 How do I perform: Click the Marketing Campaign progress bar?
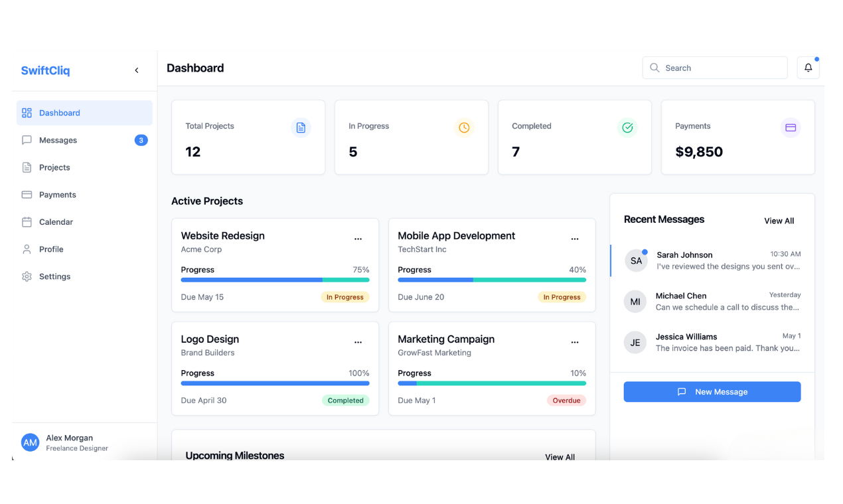(492, 383)
